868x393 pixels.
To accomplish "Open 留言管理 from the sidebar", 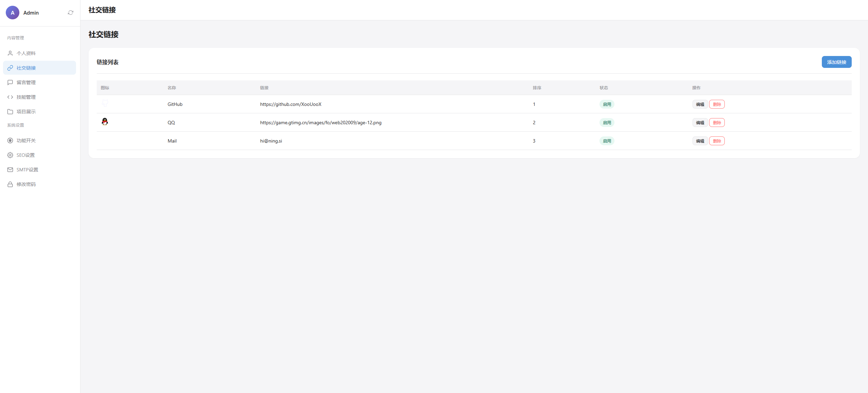I will pyautogui.click(x=26, y=82).
